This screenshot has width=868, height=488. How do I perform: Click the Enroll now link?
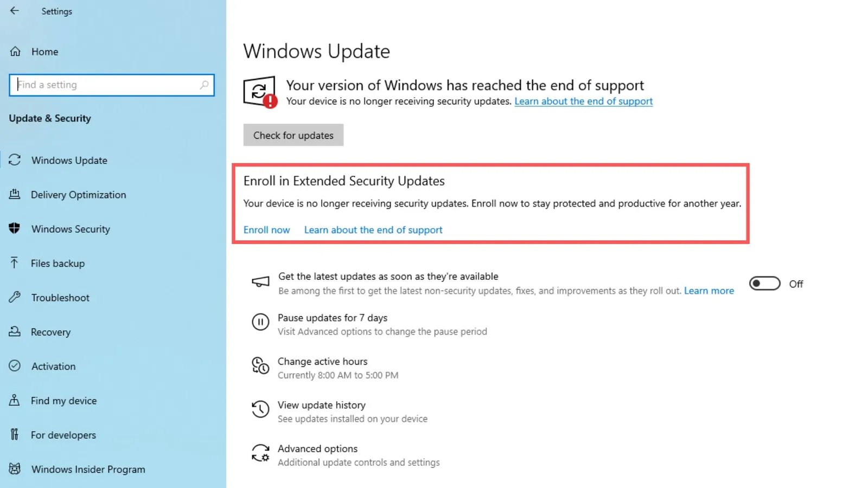267,230
